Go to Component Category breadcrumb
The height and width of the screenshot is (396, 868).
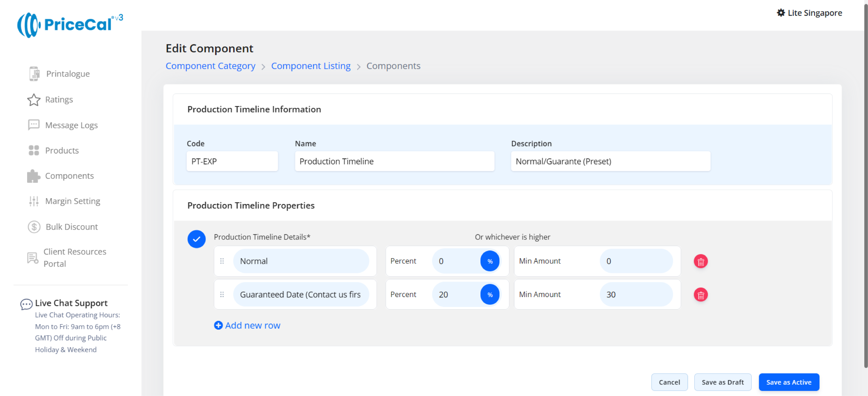(x=210, y=66)
